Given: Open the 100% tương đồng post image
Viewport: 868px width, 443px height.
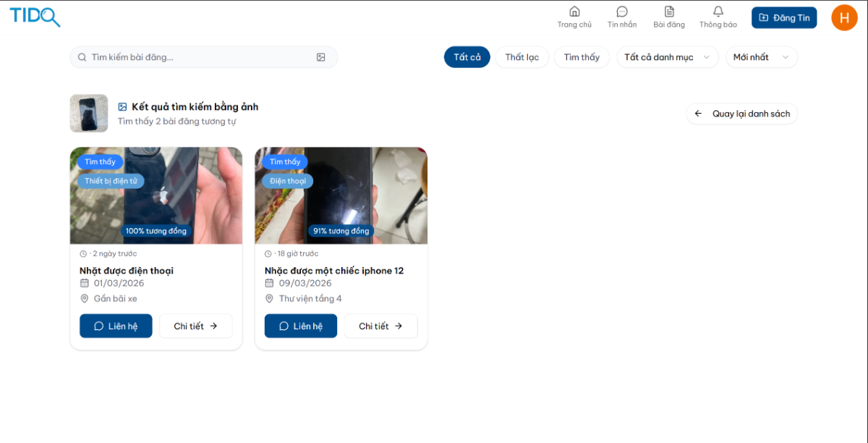Looking at the screenshot, I should tap(156, 195).
